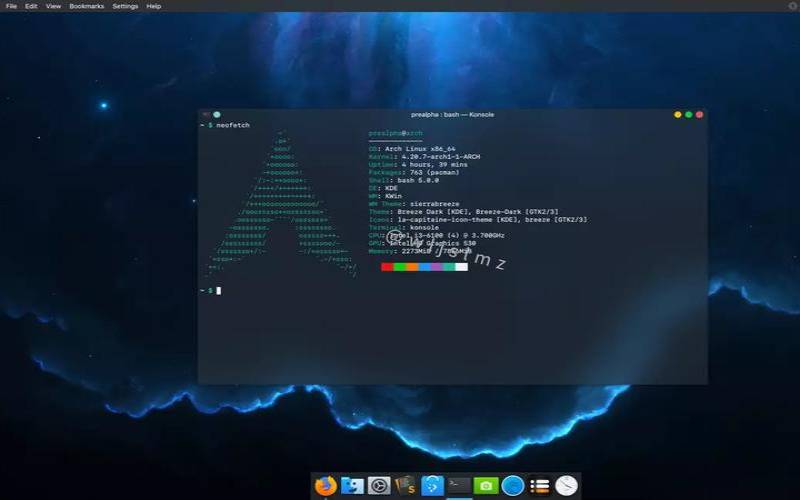Click the Konsole window title text
Viewport: 800px width, 500px height.
tap(453, 115)
